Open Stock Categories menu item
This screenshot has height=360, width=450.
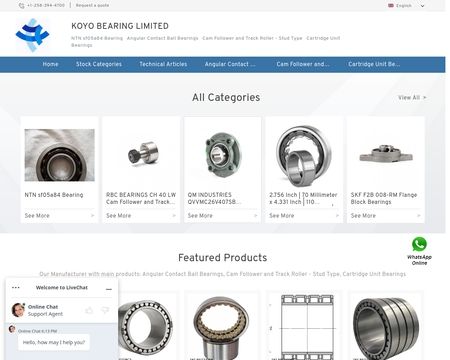tap(99, 64)
